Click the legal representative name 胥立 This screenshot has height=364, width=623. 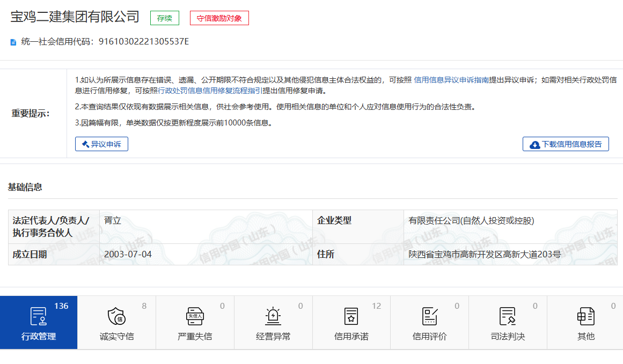(x=113, y=220)
